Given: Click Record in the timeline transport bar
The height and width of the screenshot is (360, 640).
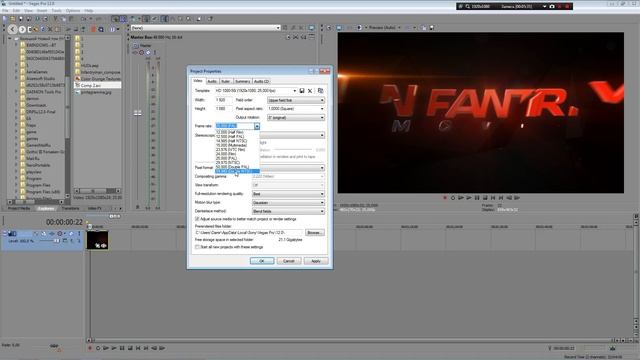Looking at the screenshot, I should pyautogui.click(x=90, y=348).
